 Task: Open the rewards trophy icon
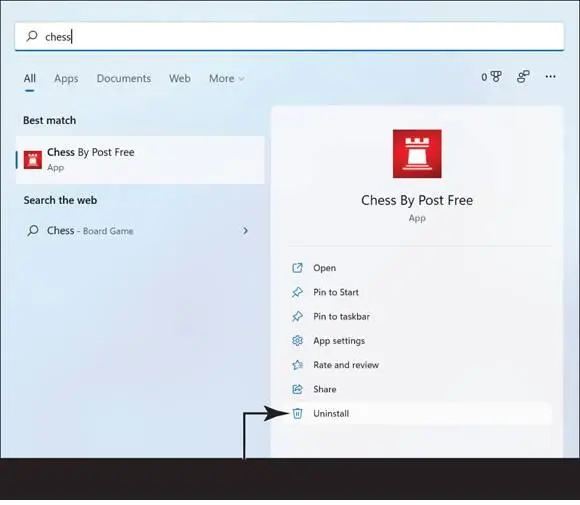[496, 77]
